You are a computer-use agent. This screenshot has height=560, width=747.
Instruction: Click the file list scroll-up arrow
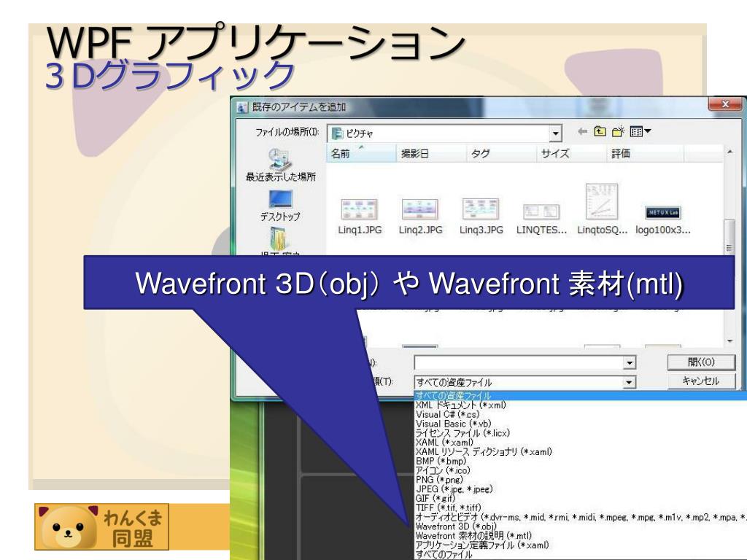point(729,152)
